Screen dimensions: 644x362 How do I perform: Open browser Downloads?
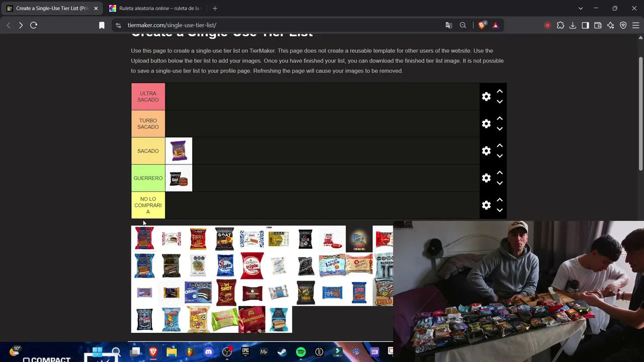tap(573, 25)
